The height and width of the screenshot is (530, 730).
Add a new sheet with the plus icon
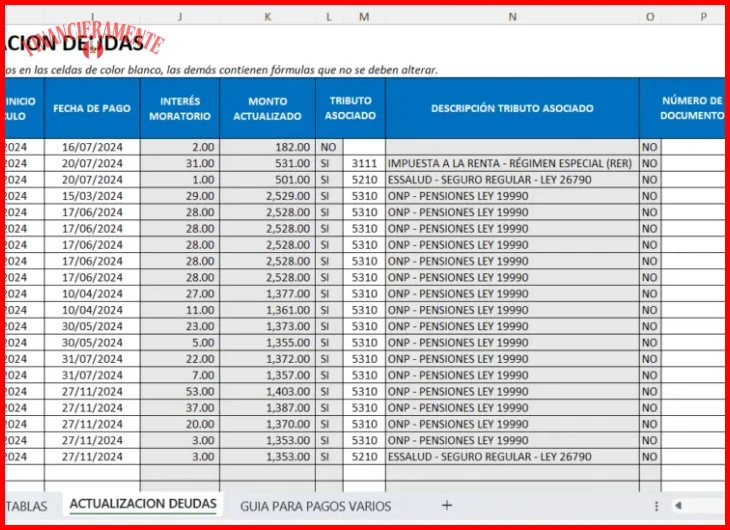(x=446, y=505)
